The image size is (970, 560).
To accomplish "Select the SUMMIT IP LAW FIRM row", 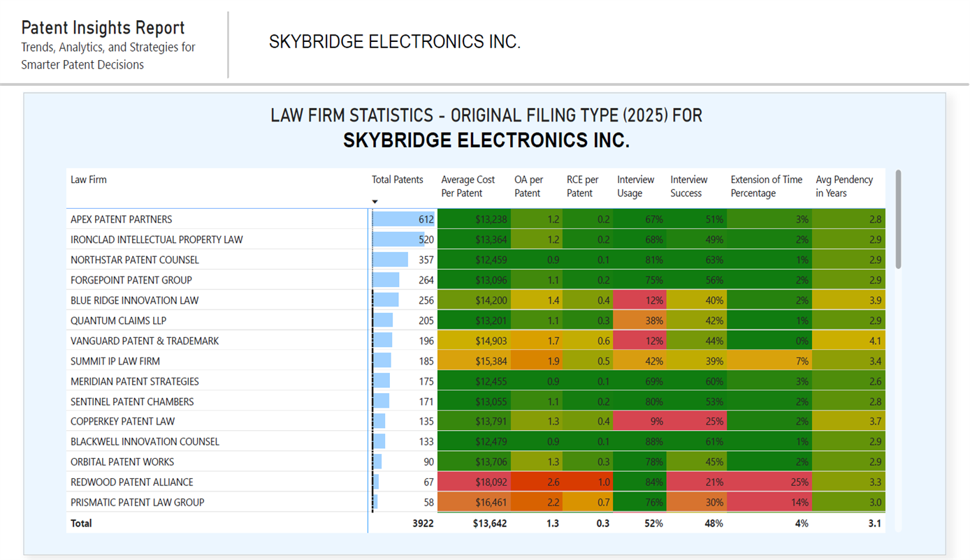I will click(112, 361).
